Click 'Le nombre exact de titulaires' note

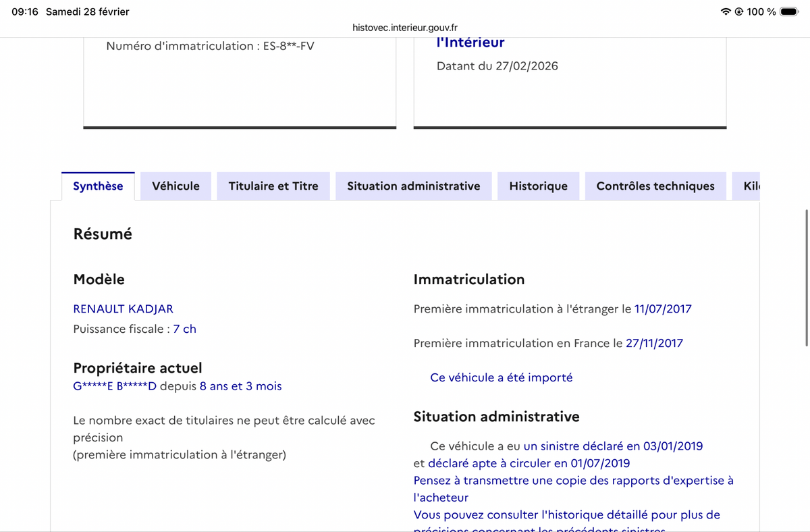click(224, 429)
